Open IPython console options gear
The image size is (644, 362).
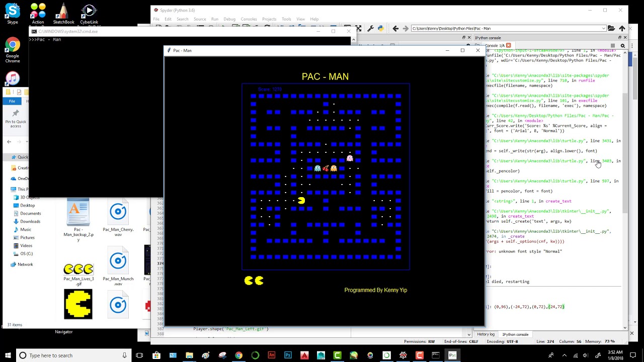coord(622,46)
